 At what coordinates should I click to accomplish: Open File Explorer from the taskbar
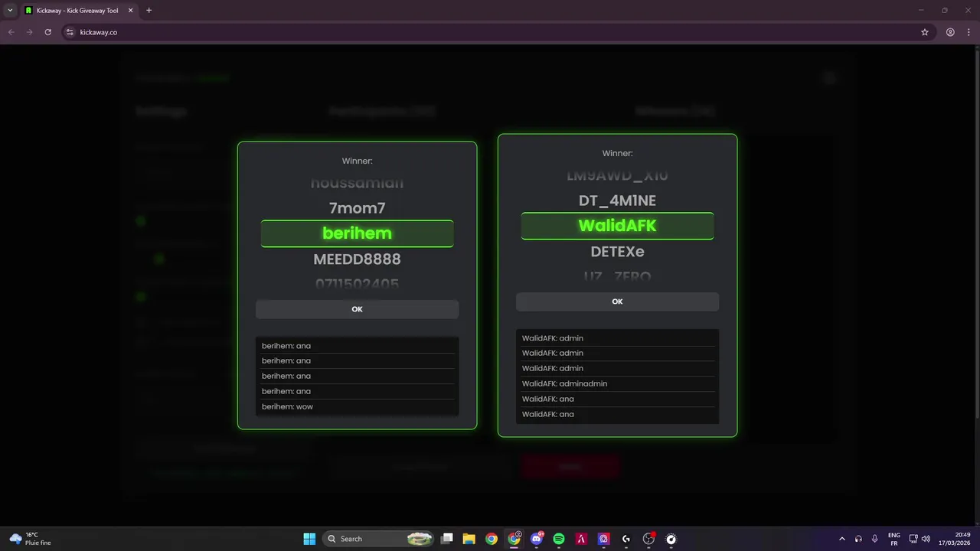pyautogui.click(x=469, y=539)
